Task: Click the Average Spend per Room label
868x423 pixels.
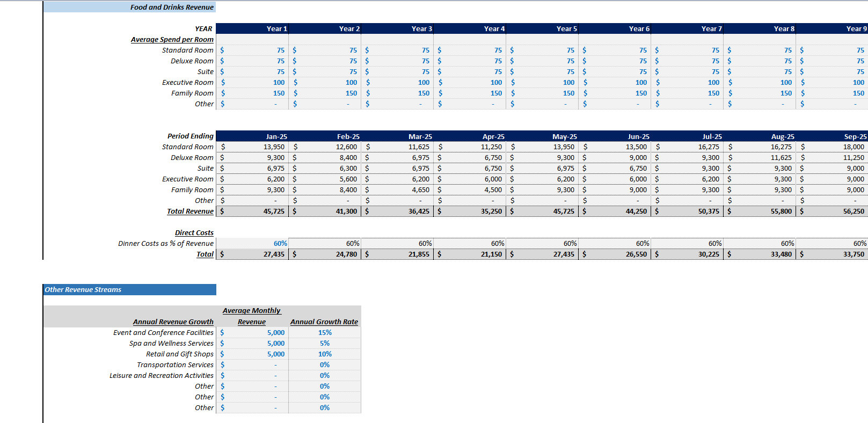Action: [172, 40]
